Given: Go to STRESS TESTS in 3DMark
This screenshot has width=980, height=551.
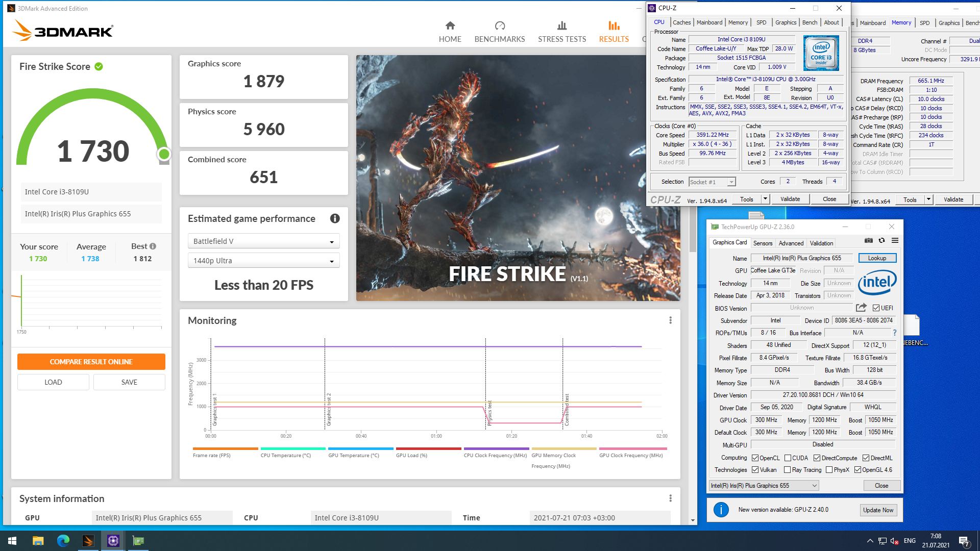Looking at the screenshot, I should 561,32.
